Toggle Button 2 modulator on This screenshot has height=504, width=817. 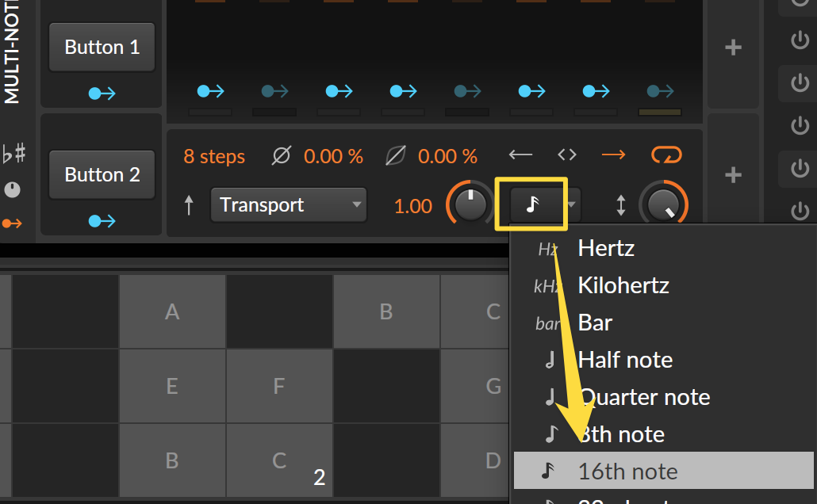(x=102, y=174)
